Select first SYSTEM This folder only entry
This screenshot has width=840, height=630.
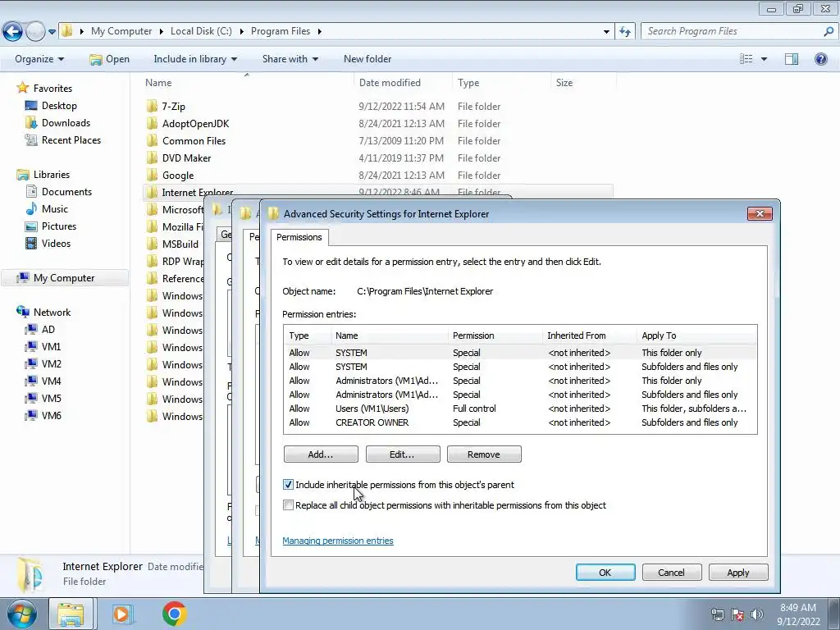(519, 353)
